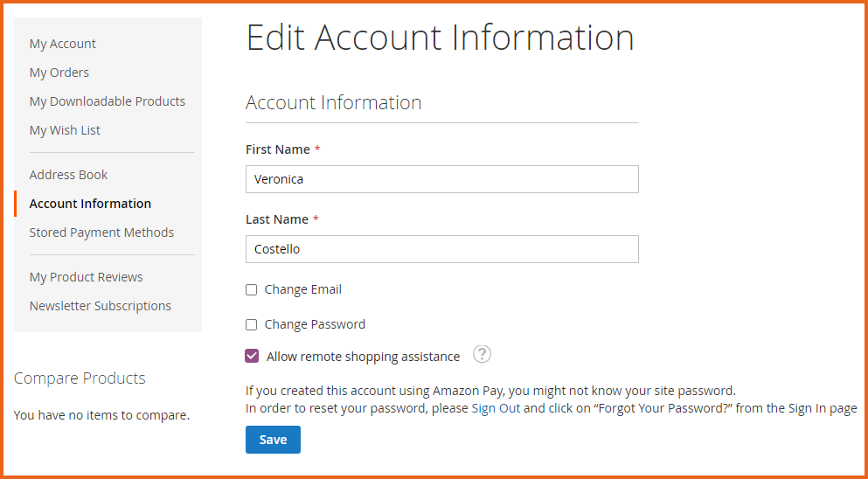Image resolution: width=868 pixels, height=479 pixels.
Task: Navigate to Address Book
Action: point(68,175)
